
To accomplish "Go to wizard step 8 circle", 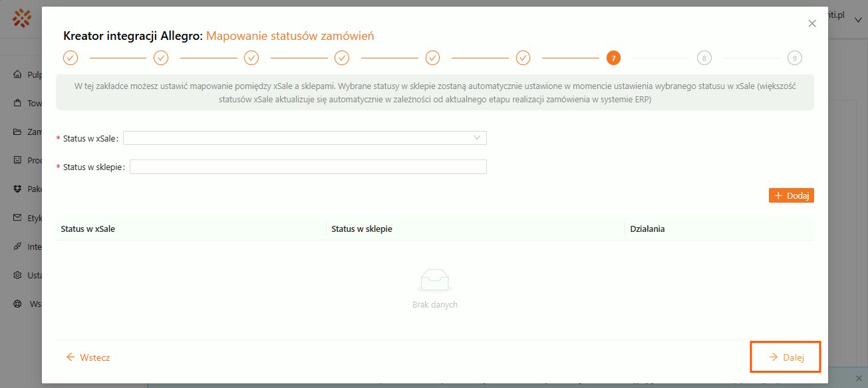I will coord(704,58).
